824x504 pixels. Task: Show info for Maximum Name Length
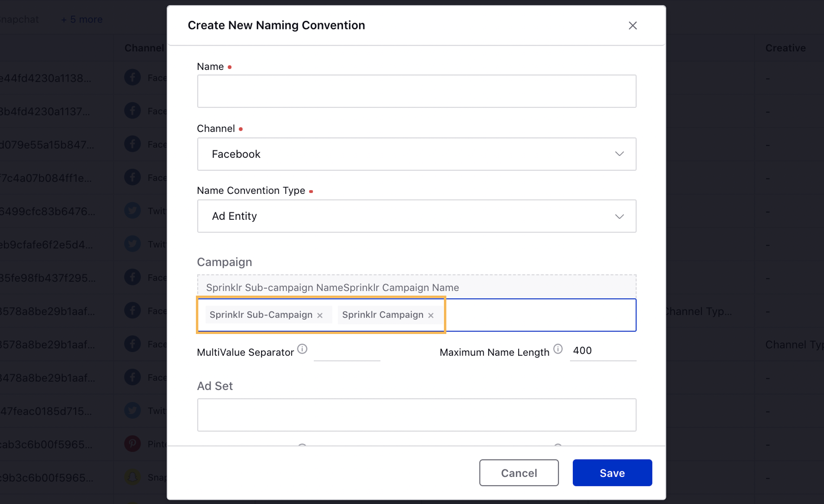tap(558, 349)
